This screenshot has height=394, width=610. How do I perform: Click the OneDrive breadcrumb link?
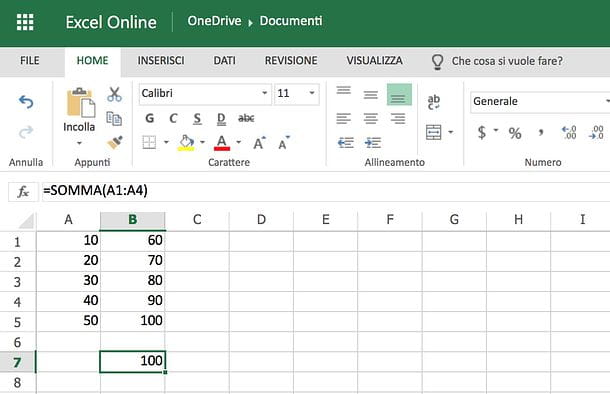(214, 21)
